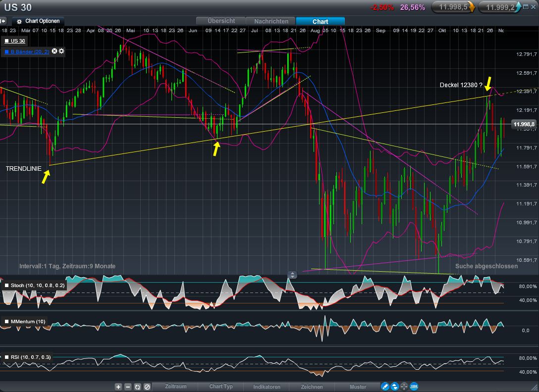
Task: Click the TRENDLINIE annotation text
Action: tap(23, 169)
